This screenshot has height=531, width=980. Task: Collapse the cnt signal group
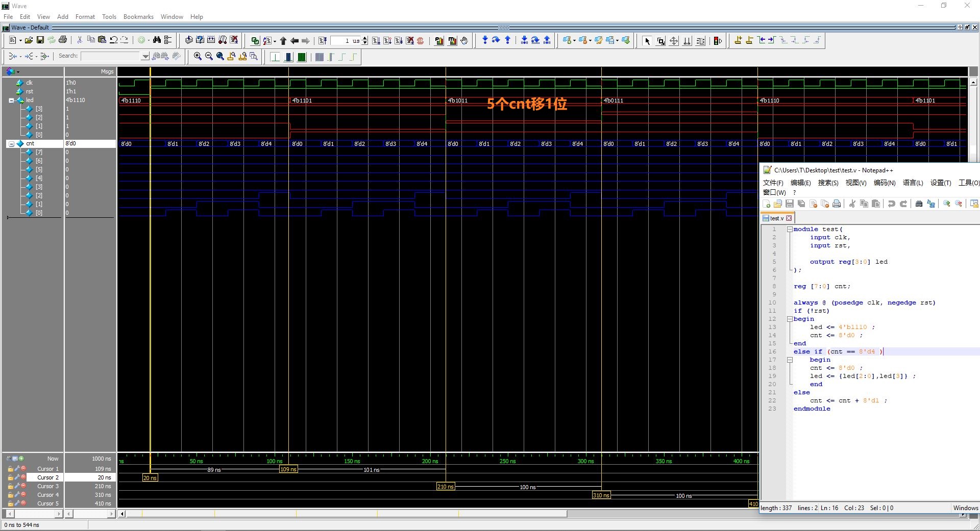click(11, 144)
